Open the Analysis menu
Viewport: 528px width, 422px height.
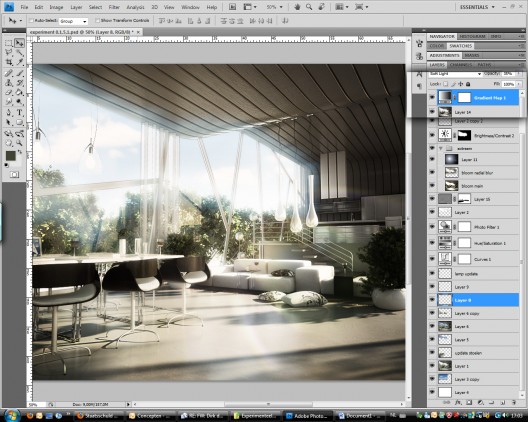pos(135,7)
